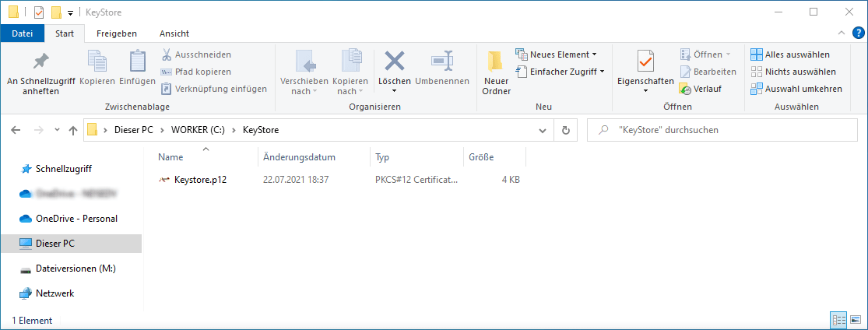Click Auswahl umkehren to invert selection

(x=796, y=89)
